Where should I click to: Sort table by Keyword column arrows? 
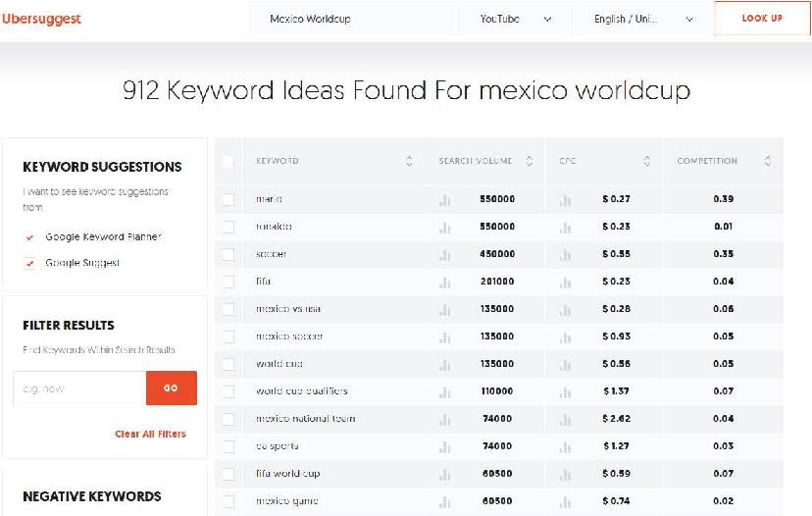(409, 161)
